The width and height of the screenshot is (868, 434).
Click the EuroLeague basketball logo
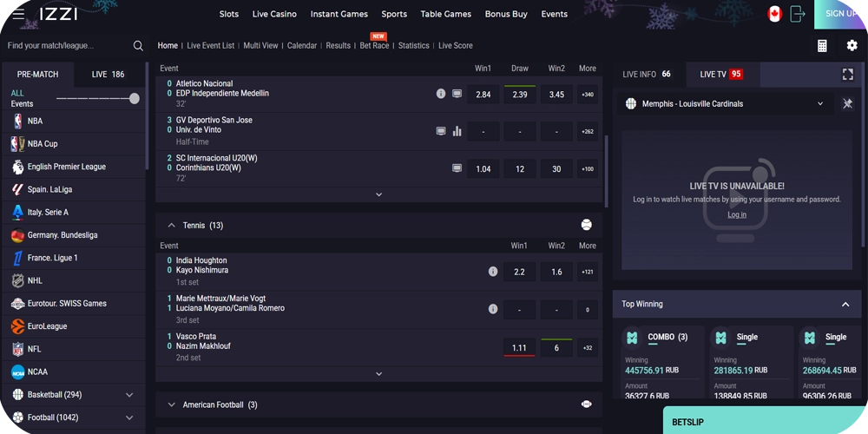point(17,326)
